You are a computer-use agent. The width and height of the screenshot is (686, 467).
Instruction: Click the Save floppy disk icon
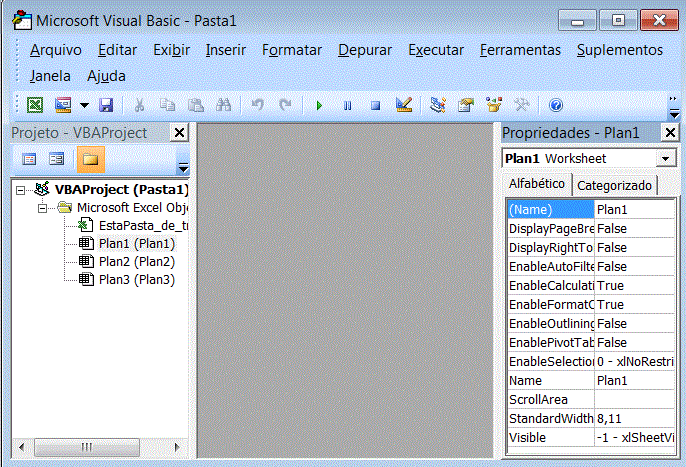106,105
